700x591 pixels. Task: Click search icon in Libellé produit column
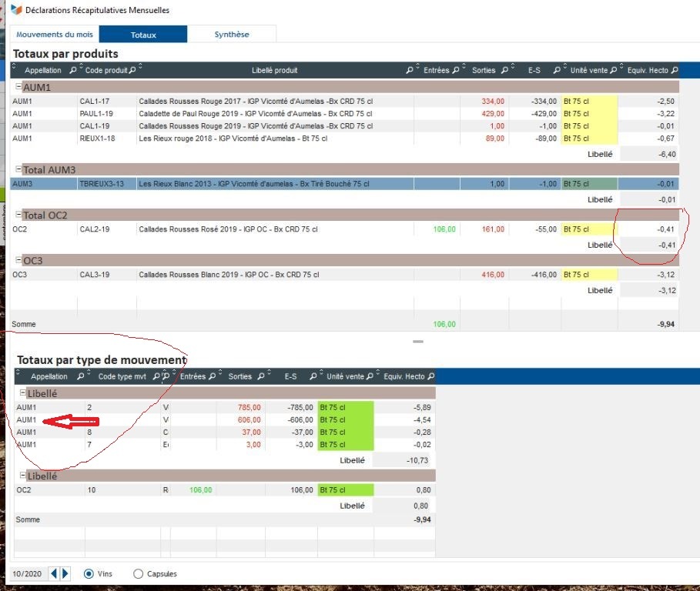click(409, 71)
